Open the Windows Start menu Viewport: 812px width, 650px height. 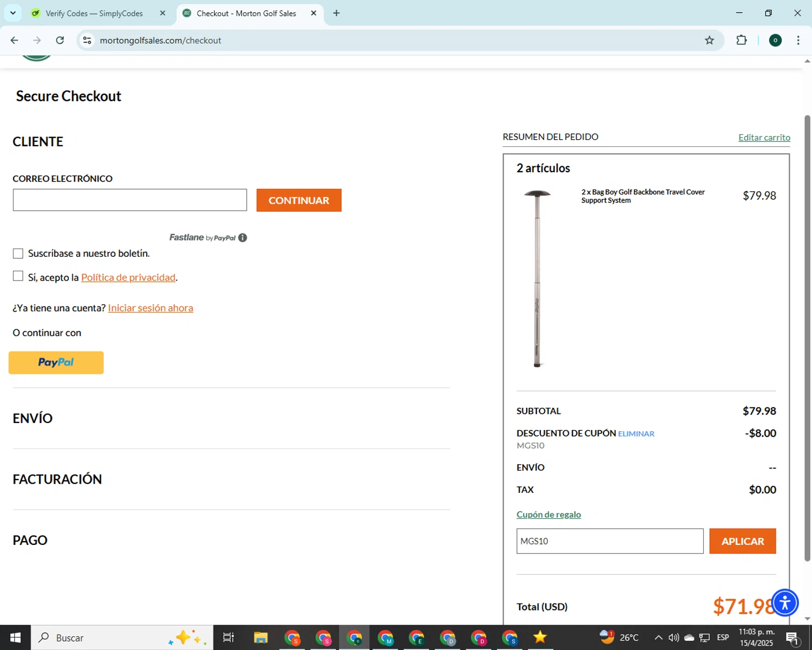tap(15, 638)
